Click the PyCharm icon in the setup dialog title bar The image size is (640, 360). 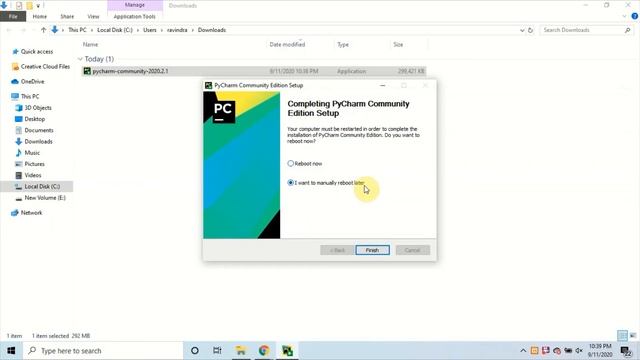point(209,85)
